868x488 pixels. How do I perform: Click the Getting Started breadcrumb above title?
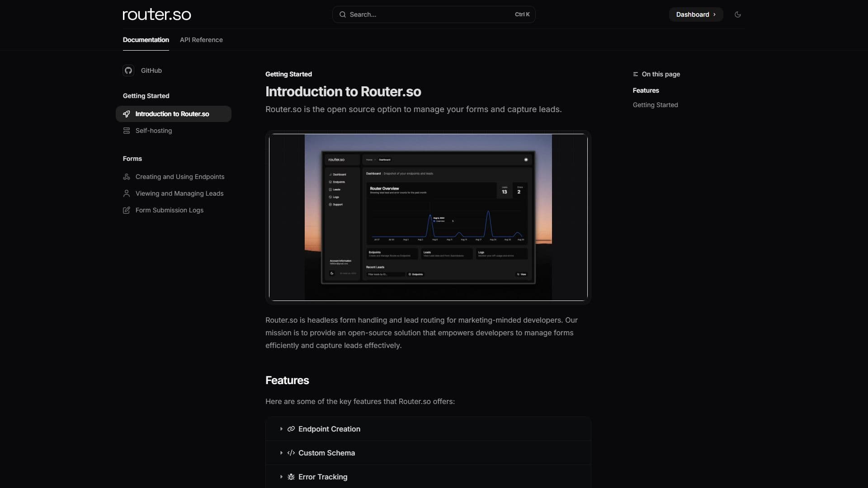[288, 74]
